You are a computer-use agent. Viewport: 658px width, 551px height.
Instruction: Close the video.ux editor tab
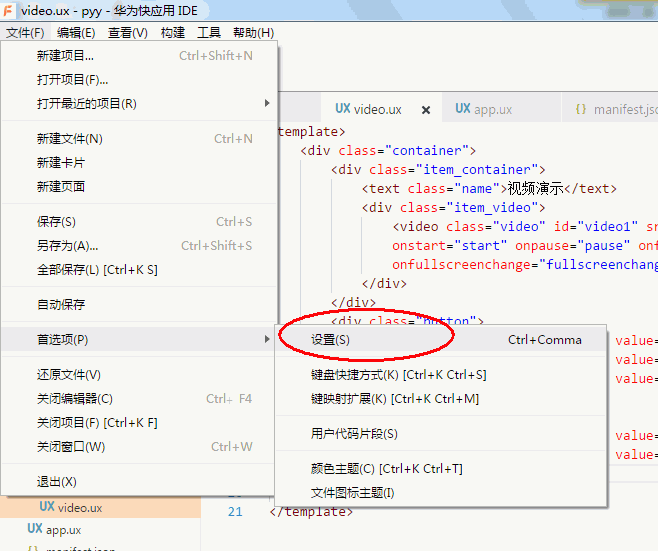(426, 110)
